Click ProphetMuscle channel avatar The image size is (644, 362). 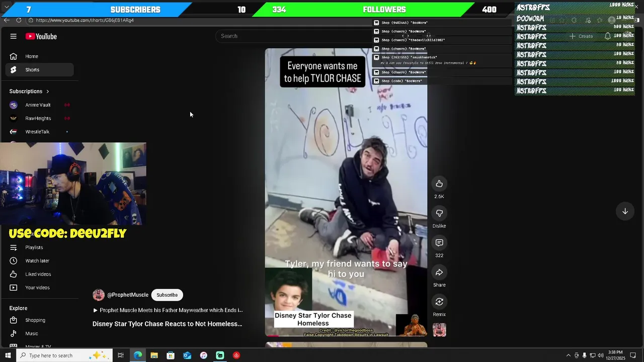99,295
